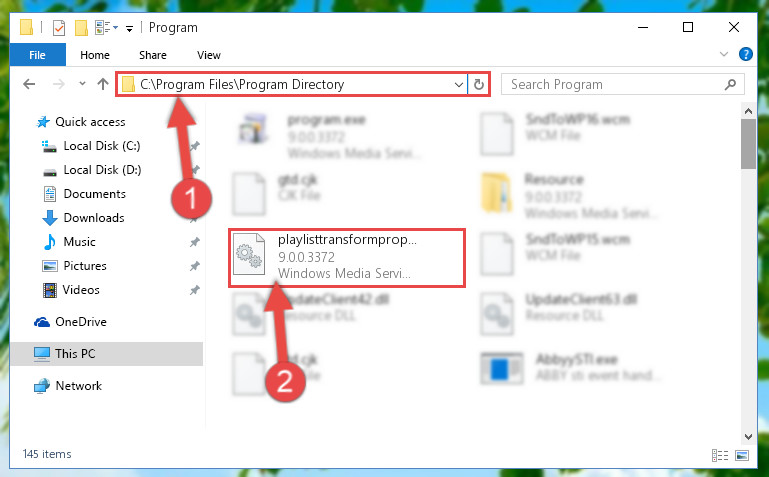Select the SndToWP16.wcm file
Image resolution: width=769 pixels, height=477 pixels.
557,133
